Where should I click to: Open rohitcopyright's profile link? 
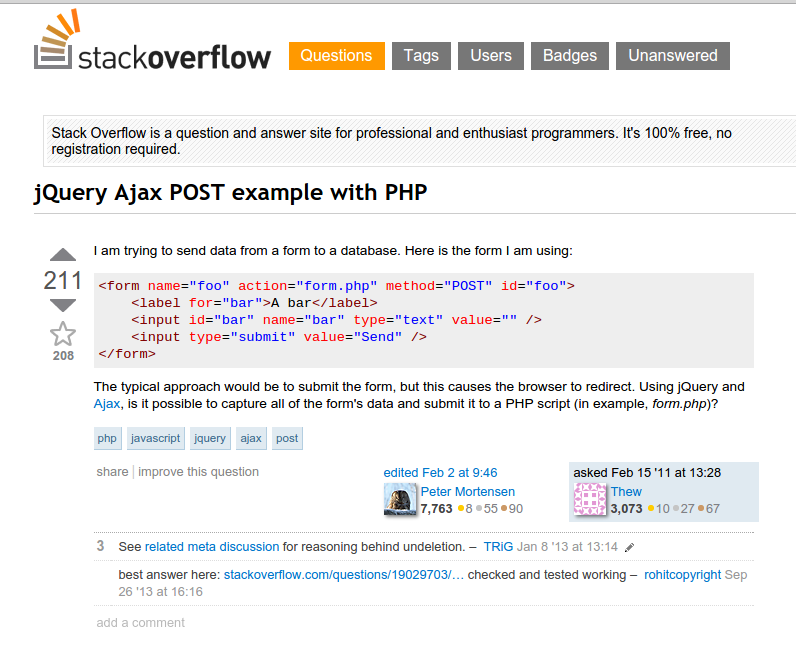pyautogui.click(x=682, y=575)
